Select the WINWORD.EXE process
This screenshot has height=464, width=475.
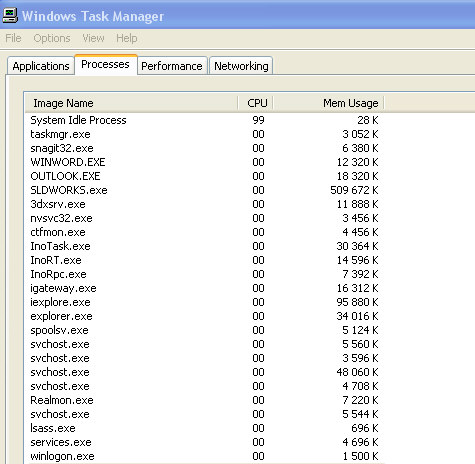pos(204,162)
